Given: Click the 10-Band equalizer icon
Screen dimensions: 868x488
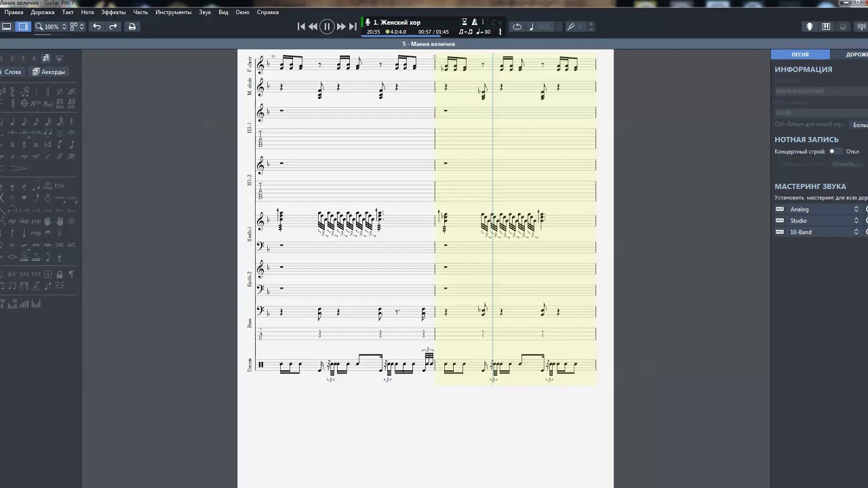Looking at the screenshot, I should point(780,232).
